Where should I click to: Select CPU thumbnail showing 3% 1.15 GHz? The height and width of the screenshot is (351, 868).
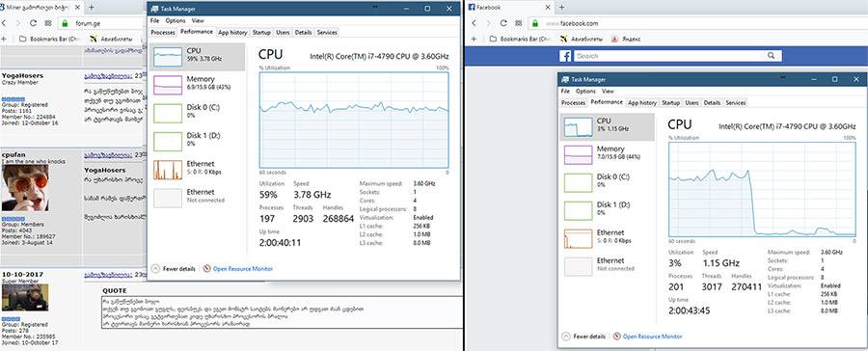(x=578, y=126)
